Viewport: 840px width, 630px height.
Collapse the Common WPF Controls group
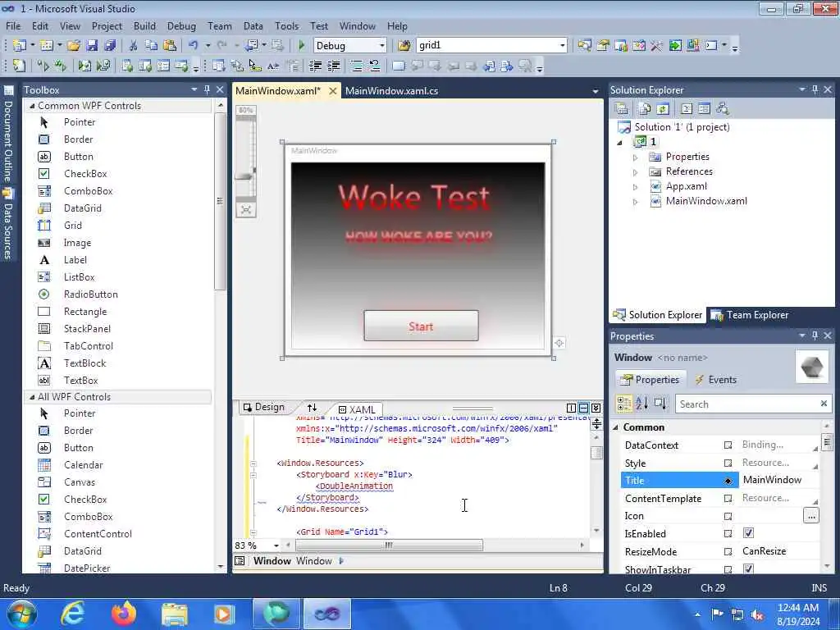point(32,106)
